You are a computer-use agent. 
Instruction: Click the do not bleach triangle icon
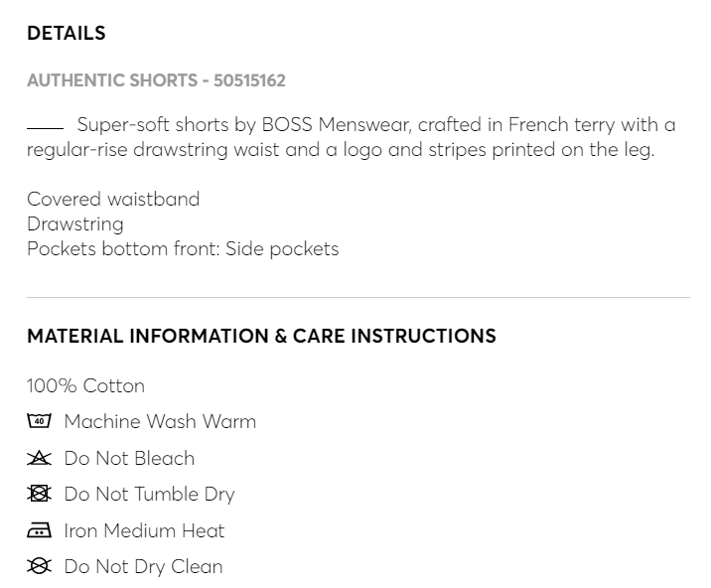[x=39, y=458]
